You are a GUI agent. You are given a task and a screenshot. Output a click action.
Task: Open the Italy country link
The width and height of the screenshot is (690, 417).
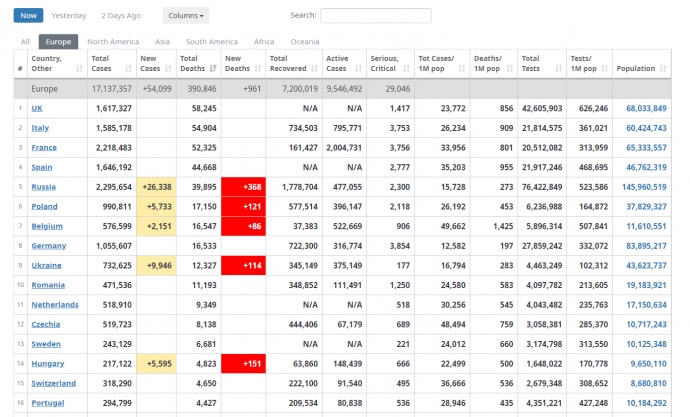[x=40, y=127]
